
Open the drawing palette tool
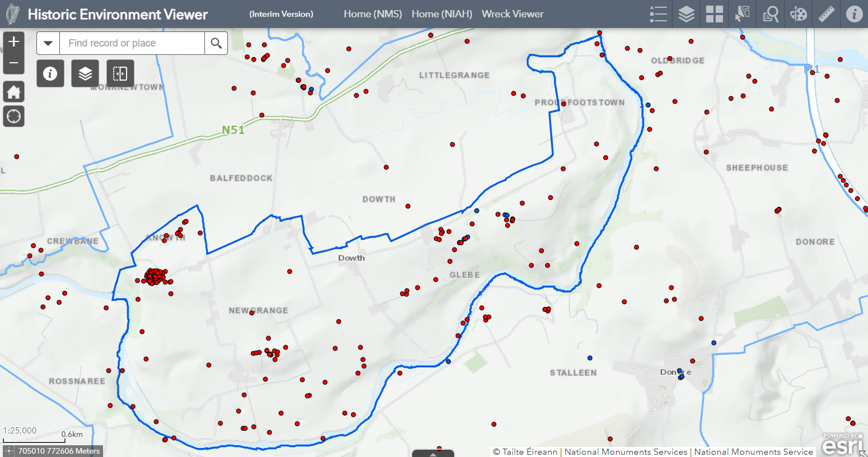[797, 13]
